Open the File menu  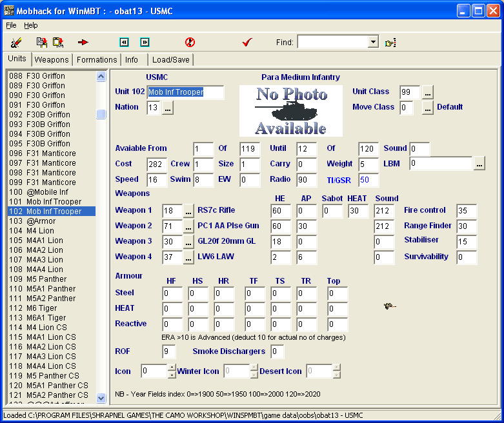click(11, 25)
